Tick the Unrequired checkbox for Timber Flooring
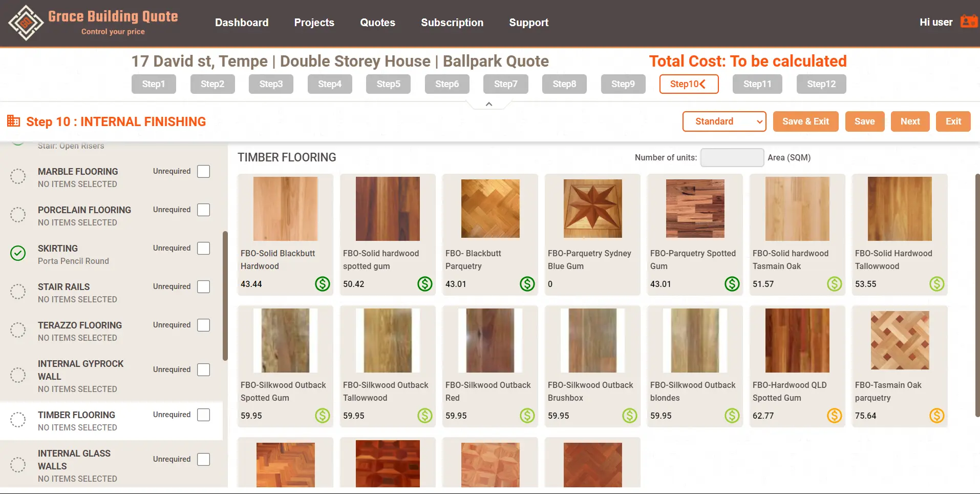 [x=203, y=415]
